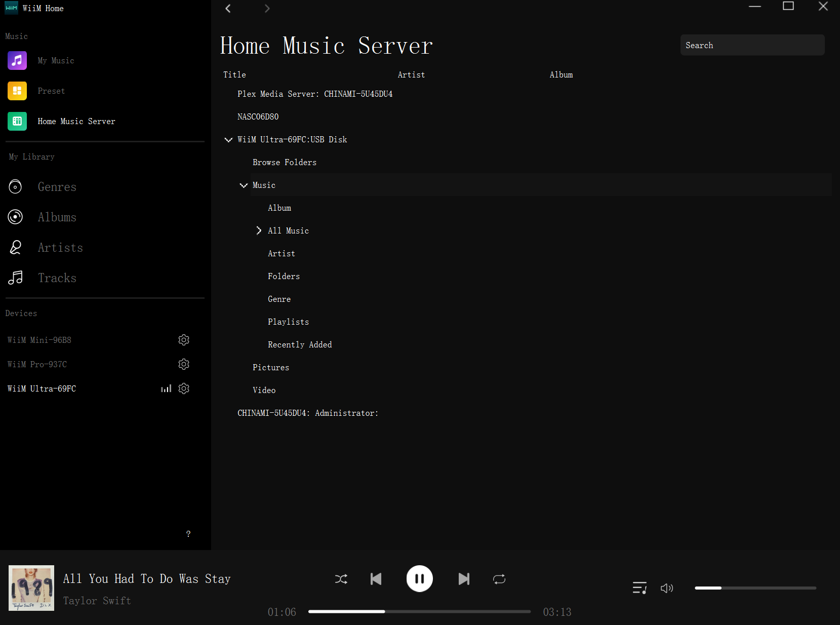Go back with the left arrow
The height and width of the screenshot is (625, 840).
228,8
